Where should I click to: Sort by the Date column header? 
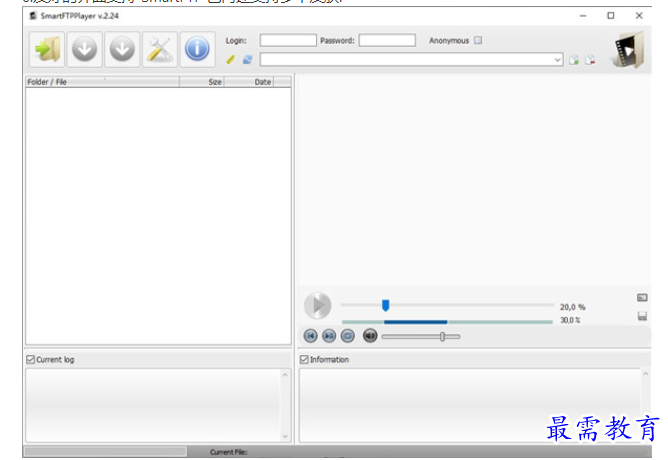coord(249,82)
